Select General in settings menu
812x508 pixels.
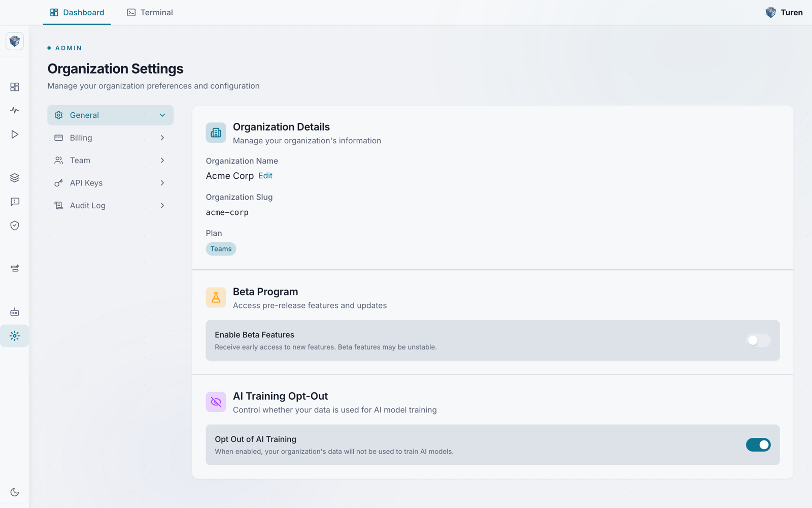pyautogui.click(x=110, y=115)
